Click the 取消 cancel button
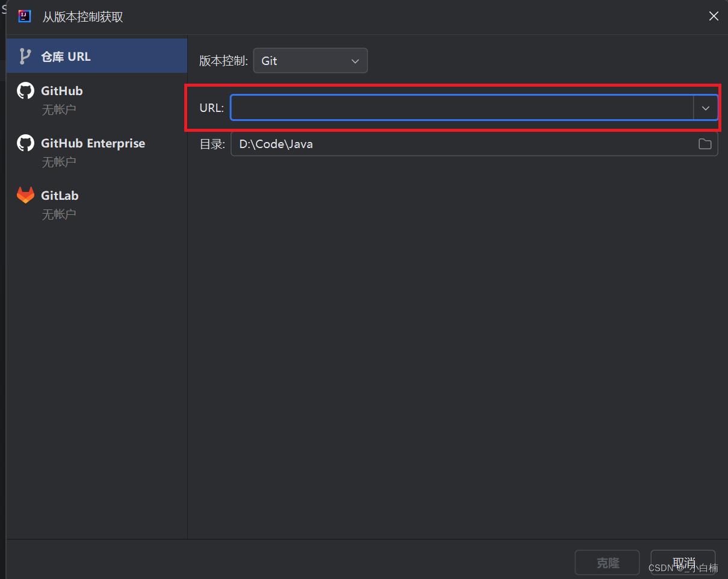Viewport: 728px width, 579px height. pos(683,563)
